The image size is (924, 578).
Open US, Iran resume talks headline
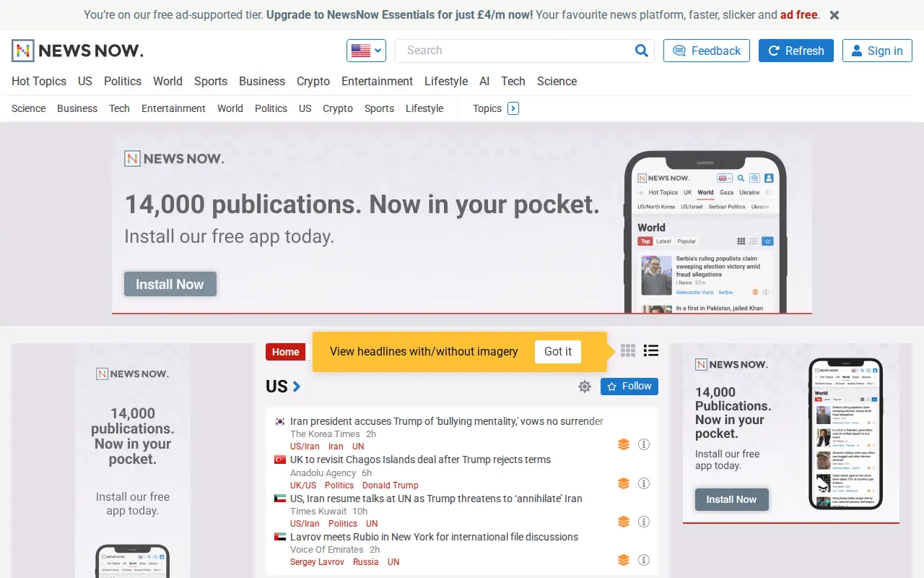(x=436, y=499)
